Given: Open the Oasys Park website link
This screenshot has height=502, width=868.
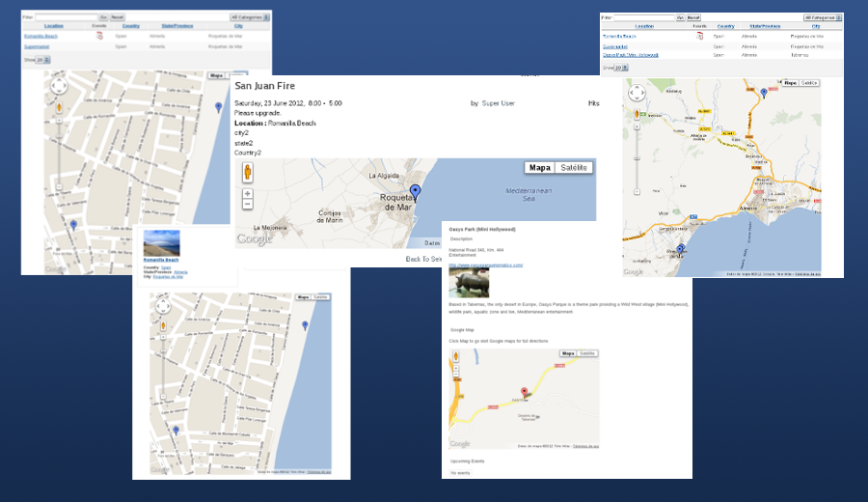Looking at the screenshot, I should pyautogui.click(x=485, y=265).
